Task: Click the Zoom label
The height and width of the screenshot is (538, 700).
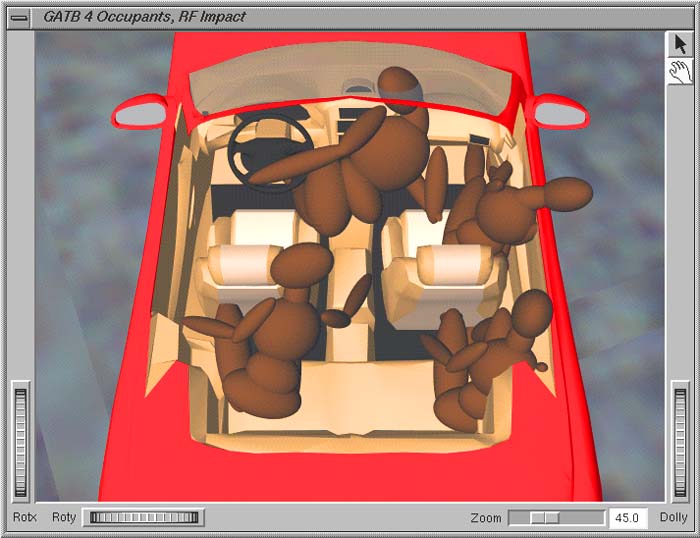Action: 486,517
